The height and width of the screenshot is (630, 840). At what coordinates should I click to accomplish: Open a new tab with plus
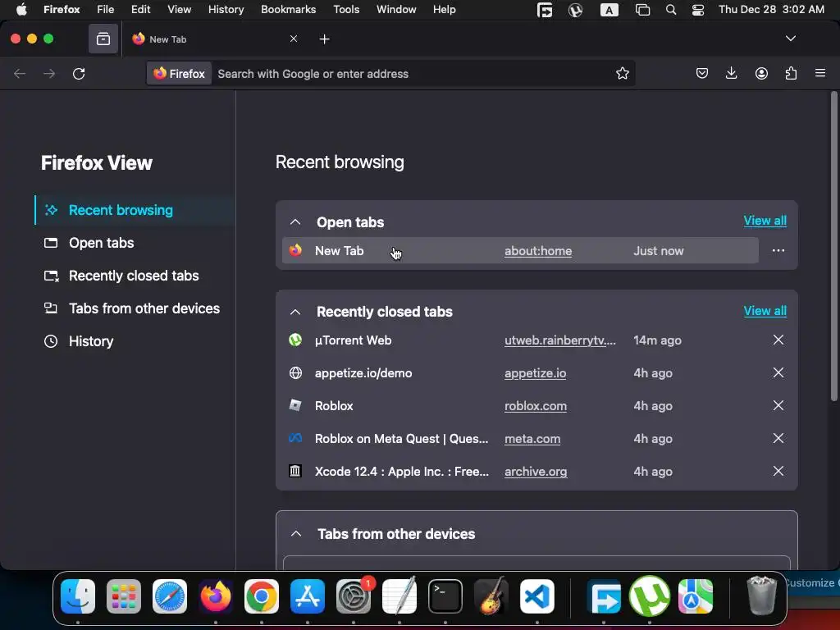(324, 39)
